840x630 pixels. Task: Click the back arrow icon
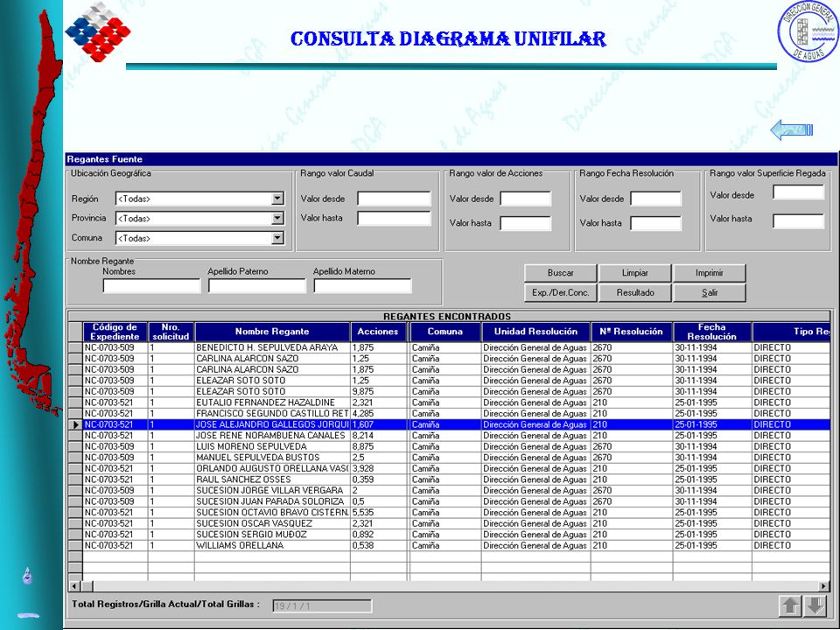[x=792, y=130]
